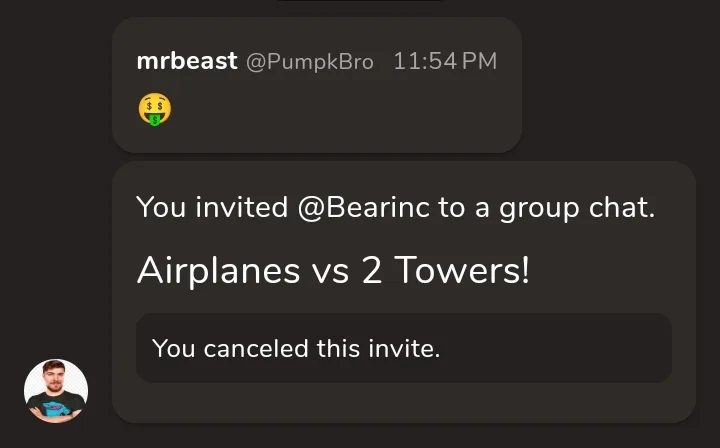720x448 pixels.
Task: Open the mrbeast profile picture avatar
Action: pyautogui.click(x=56, y=391)
